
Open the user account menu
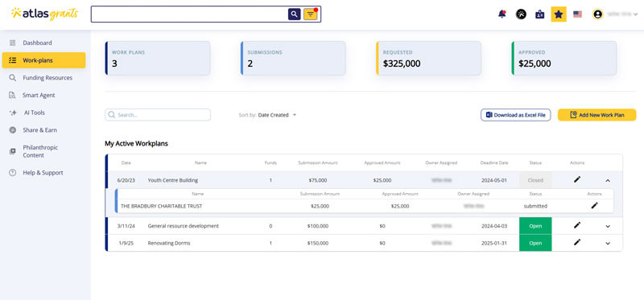coord(615,14)
